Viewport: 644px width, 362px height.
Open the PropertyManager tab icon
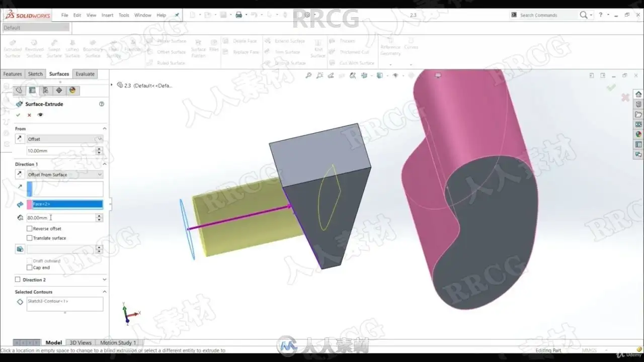coord(32,90)
